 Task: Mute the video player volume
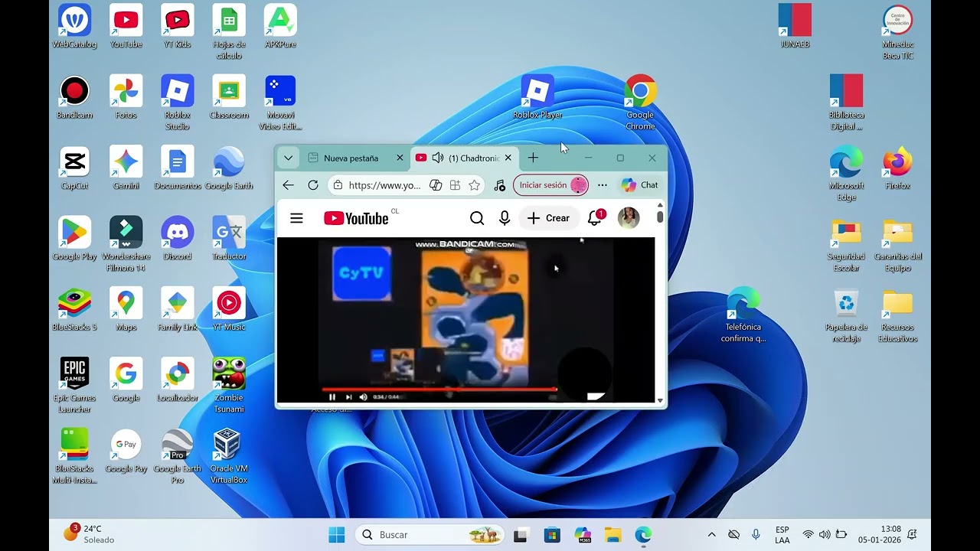(364, 396)
